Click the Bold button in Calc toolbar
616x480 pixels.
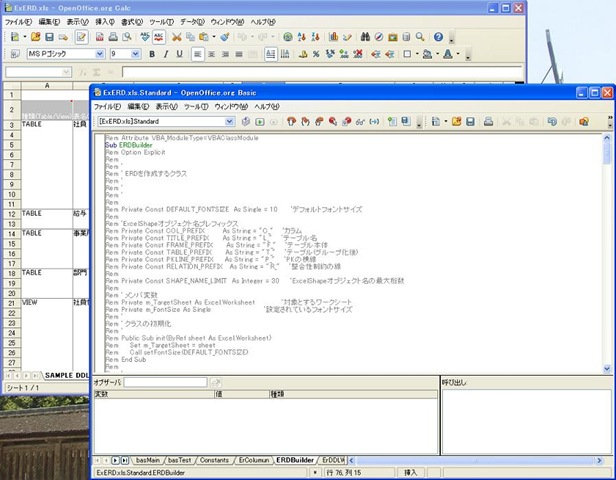coord(152,54)
